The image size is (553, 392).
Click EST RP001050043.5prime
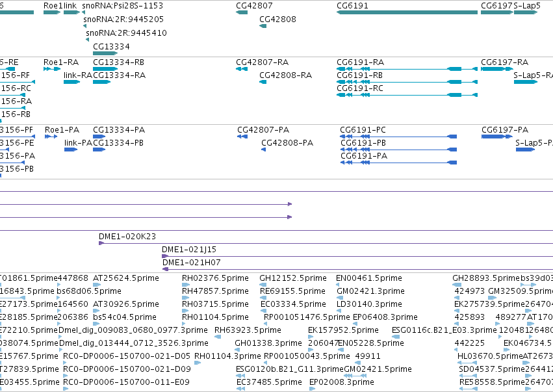pyautogui.click(x=307, y=356)
